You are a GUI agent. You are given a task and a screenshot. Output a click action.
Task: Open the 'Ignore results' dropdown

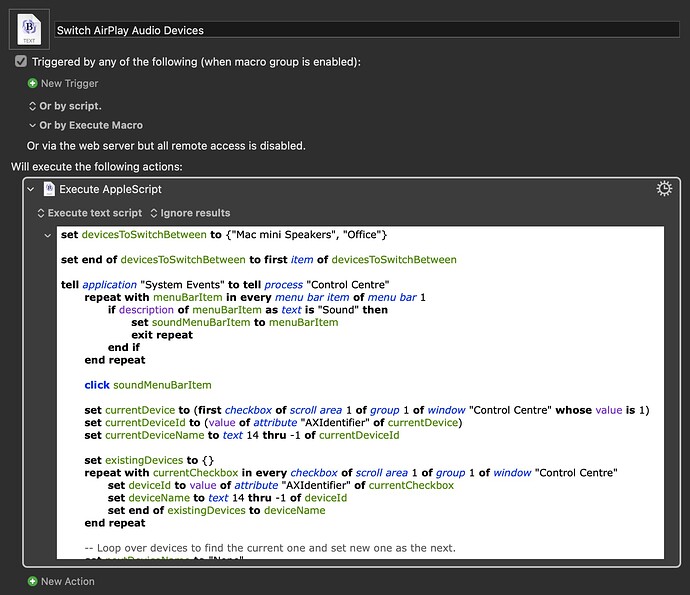[x=190, y=213]
